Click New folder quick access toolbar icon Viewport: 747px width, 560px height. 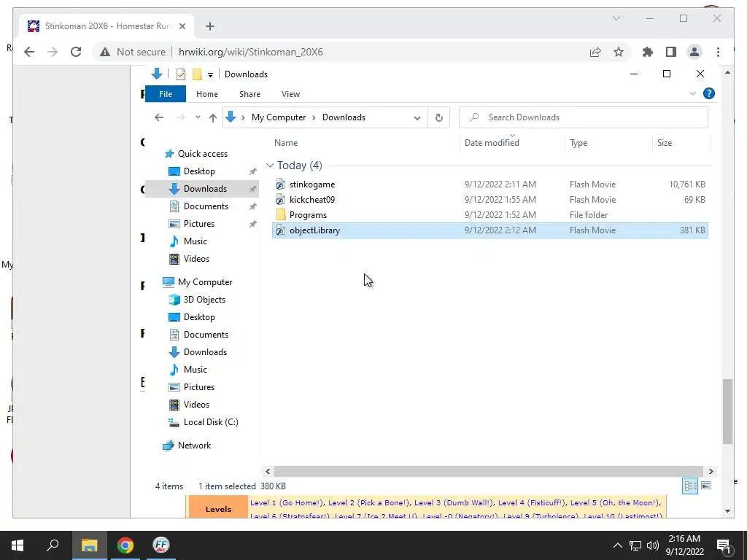point(197,74)
